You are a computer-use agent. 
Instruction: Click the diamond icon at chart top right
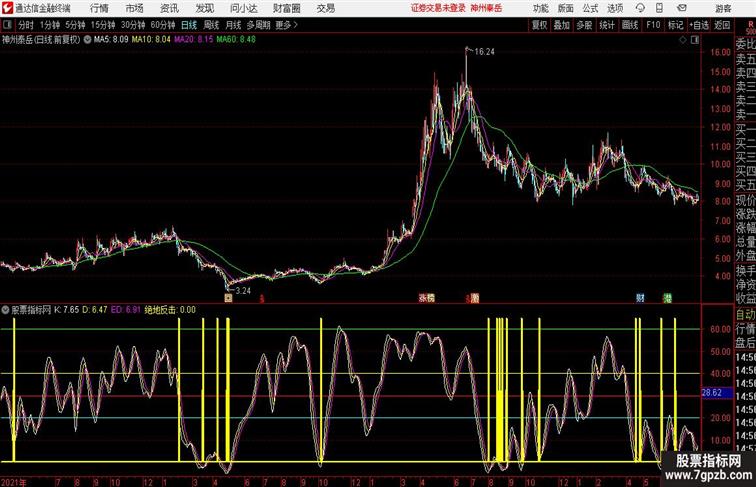click(683, 40)
